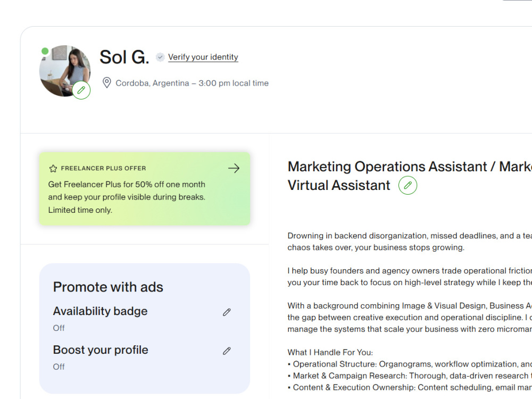Click the FREELANCER PLUS OFFER heading
The width and height of the screenshot is (532, 399).
(104, 168)
